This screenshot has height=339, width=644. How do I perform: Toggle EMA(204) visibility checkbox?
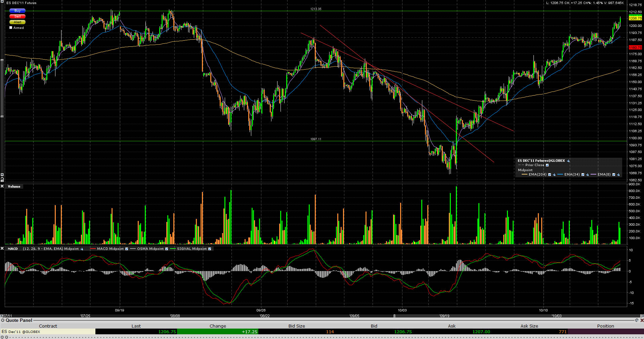(550, 175)
